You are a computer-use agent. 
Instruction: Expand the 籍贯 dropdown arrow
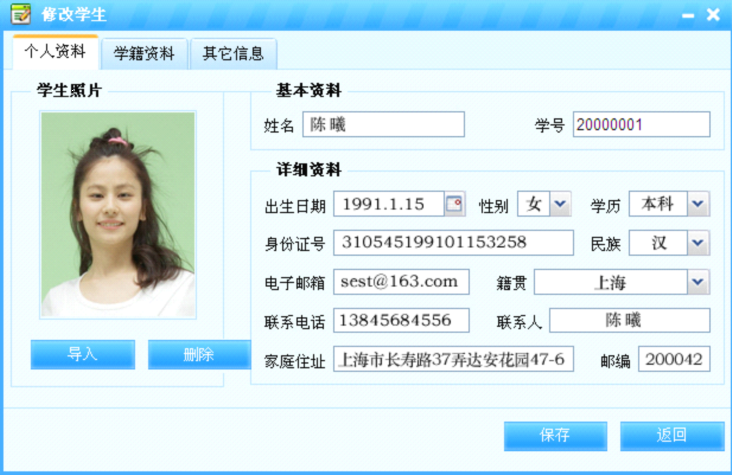(698, 282)
